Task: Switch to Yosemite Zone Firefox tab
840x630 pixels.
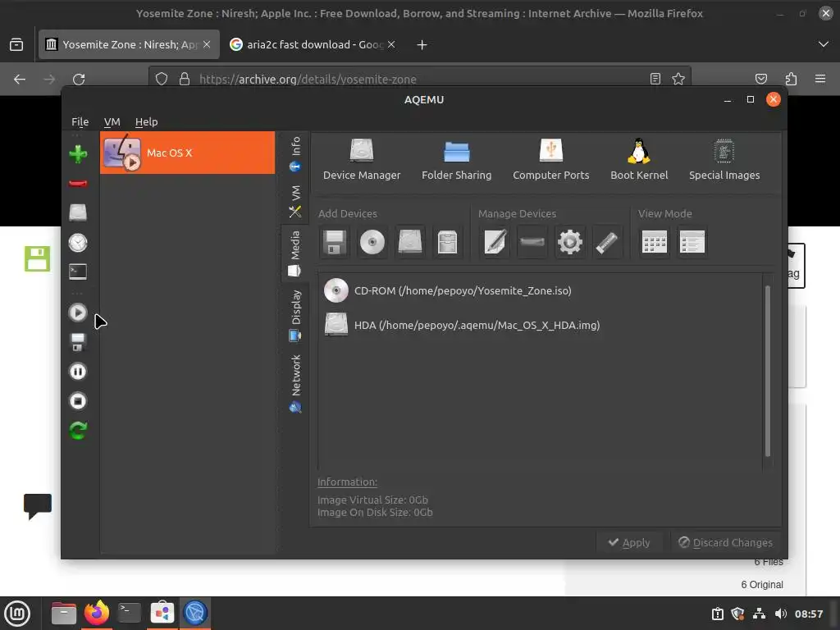Action: (129, 44)
